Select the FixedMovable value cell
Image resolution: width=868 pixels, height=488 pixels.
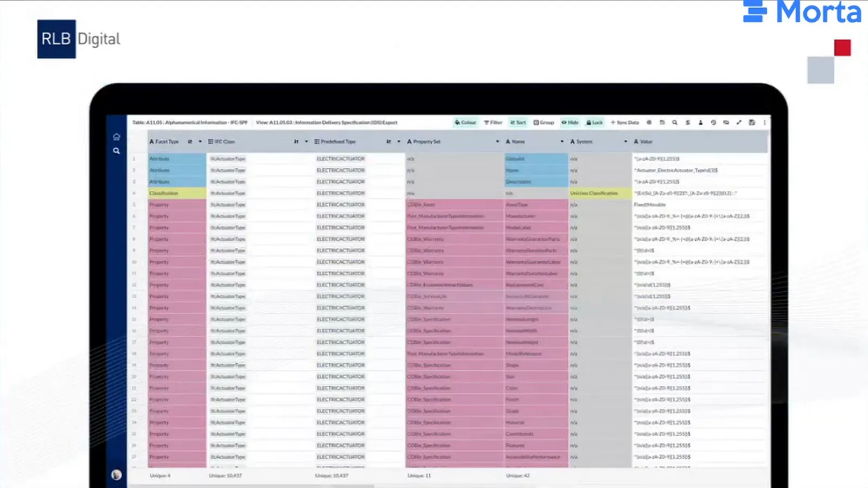point(700,204)
